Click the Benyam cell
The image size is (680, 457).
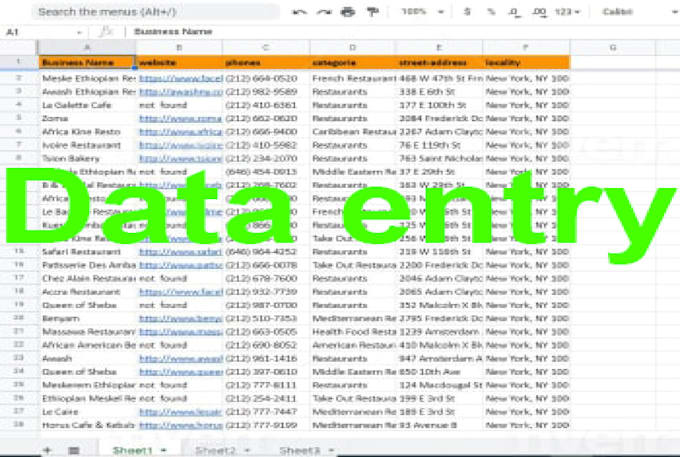pos(87,319)
